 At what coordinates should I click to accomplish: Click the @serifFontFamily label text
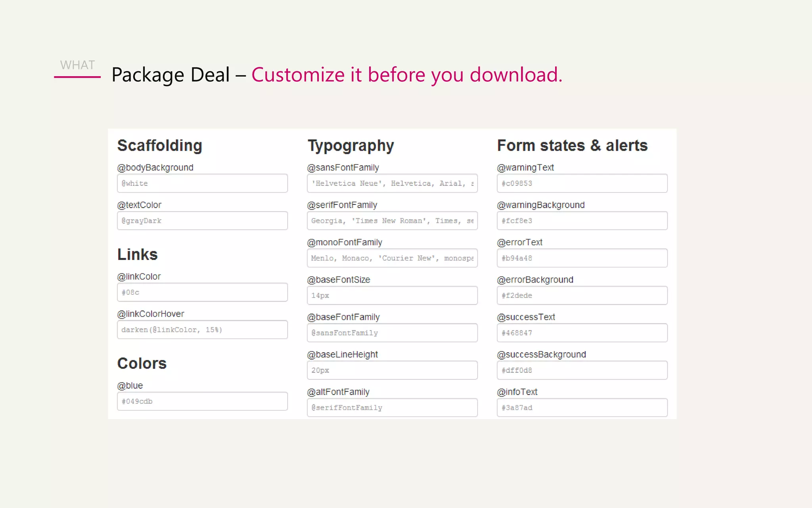342,205
